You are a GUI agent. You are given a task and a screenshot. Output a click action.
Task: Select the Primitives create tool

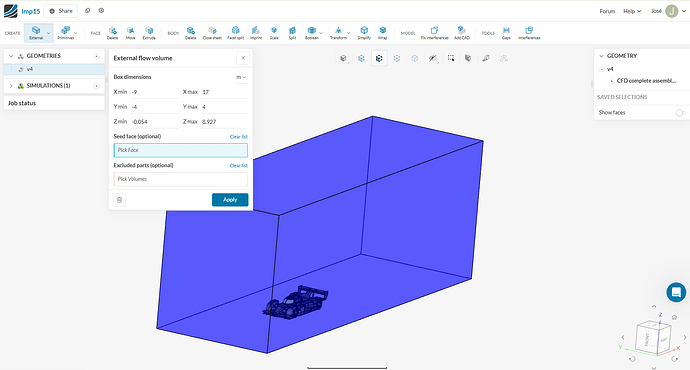pos(66,33)
